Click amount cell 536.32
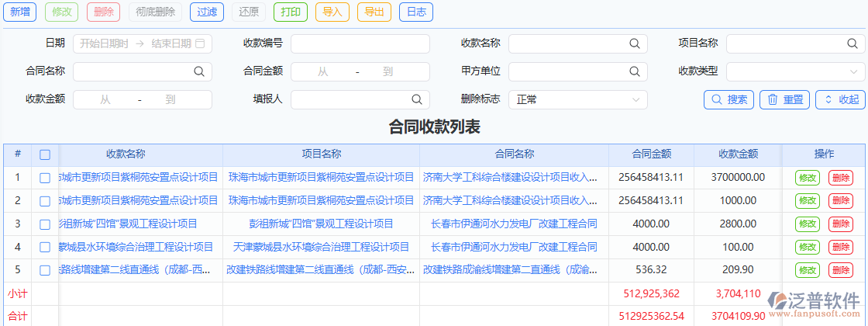The height and width of the screenshot is (326, 868). (652, 270)
